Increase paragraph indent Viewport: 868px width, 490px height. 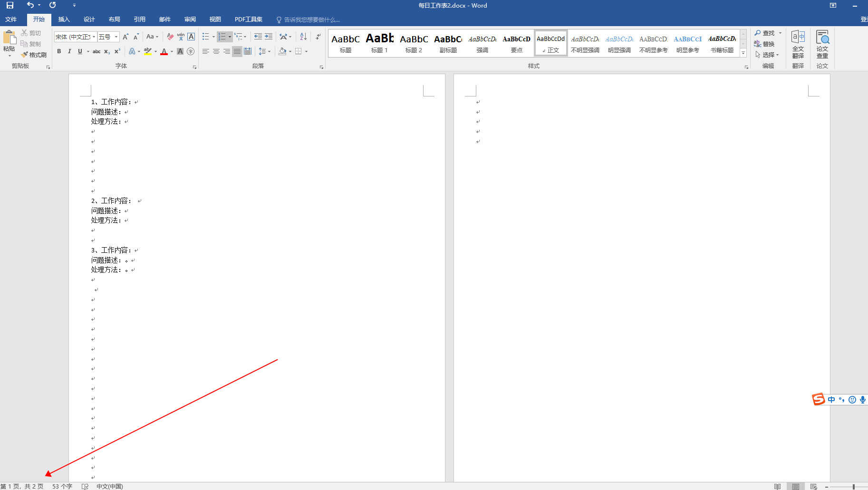tap(269, 37)
